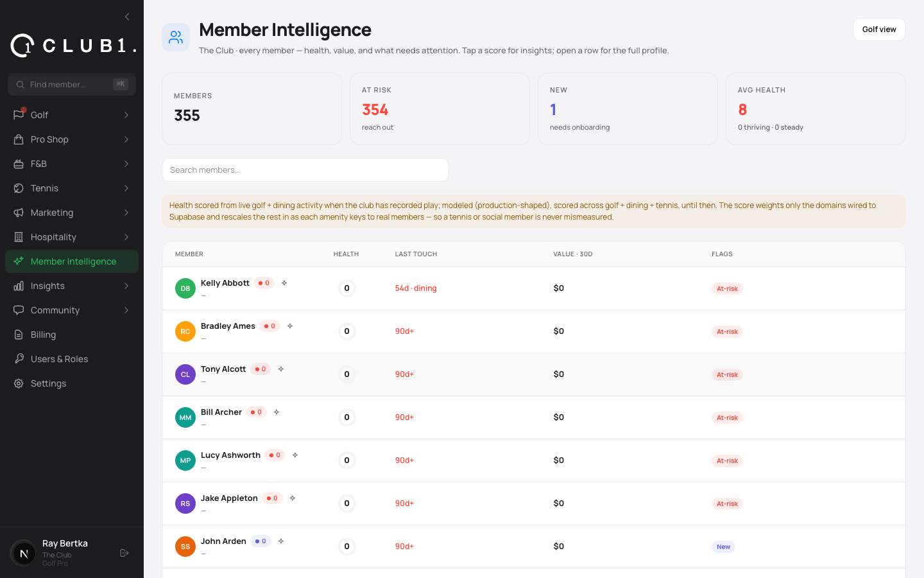The height and width of the screenshot is (578, 924).
Task: Click the sparkle icon next to John Arden
Action: [281, 541]
